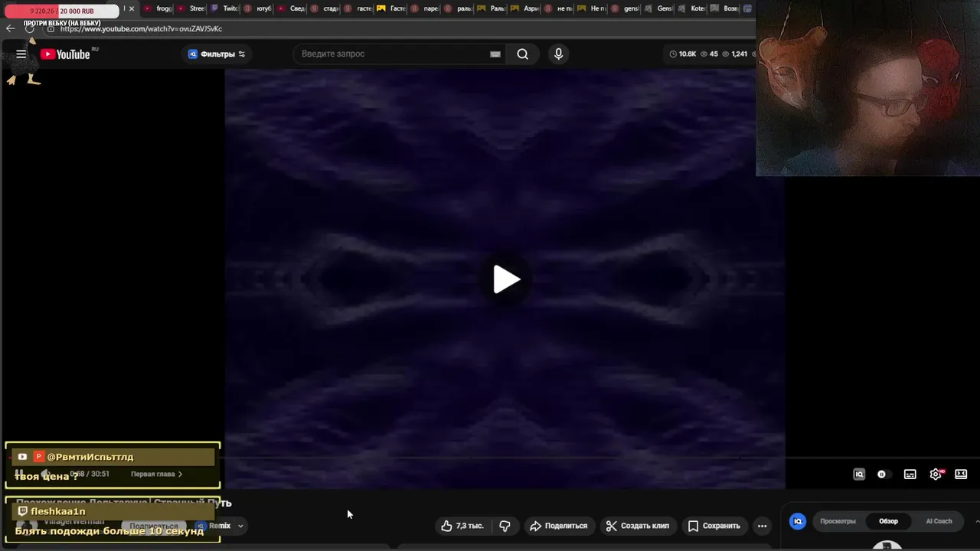Viewport: 980px width, 551px height.
Task: Open the three-dot more actions menu
Action: coord(762,526)
